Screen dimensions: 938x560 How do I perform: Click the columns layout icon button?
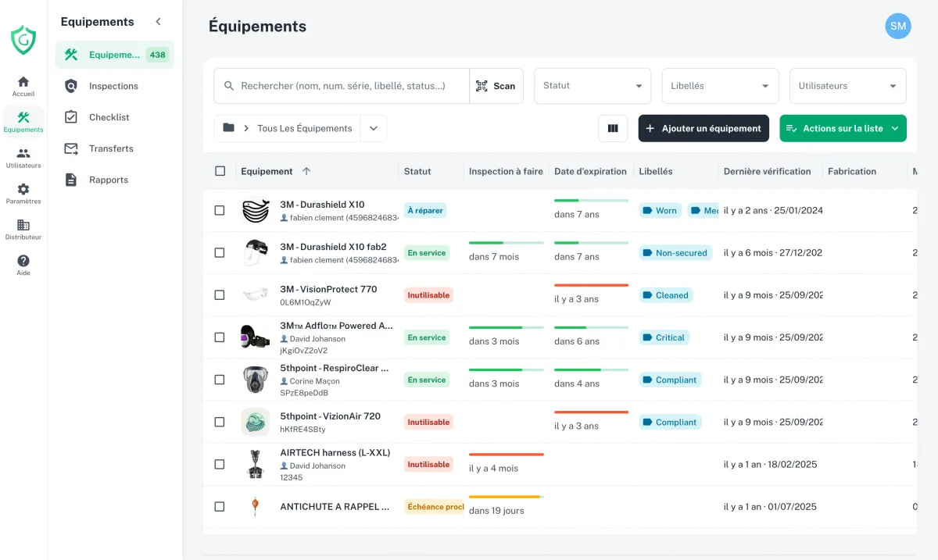(x=613, y=128)
